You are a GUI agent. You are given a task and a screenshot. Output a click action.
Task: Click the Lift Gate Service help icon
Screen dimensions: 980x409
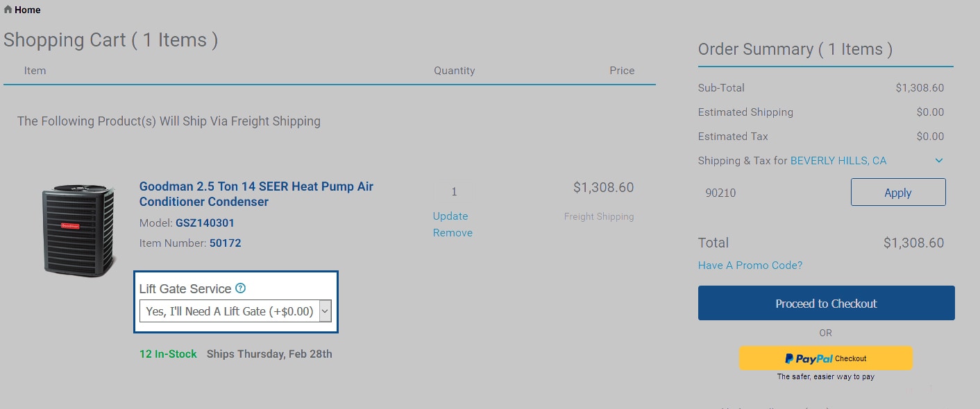(241, 288)
